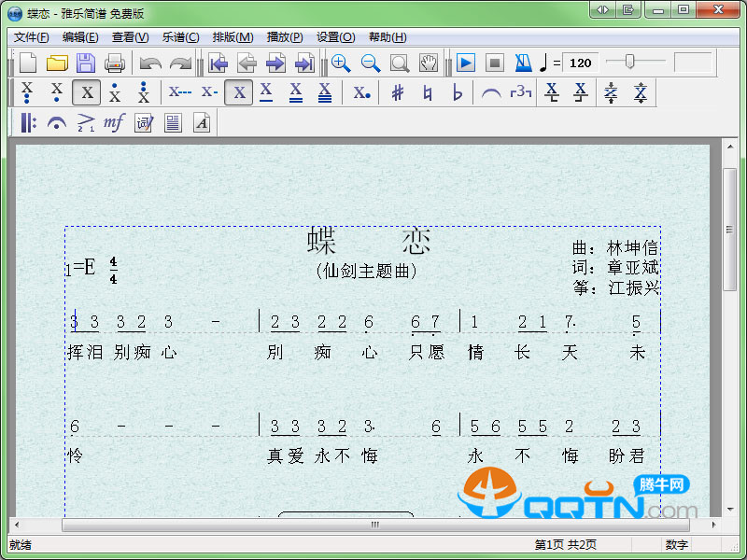Click the tempo value field showing 120
747x560 pixels.
[x=581, y=63]
